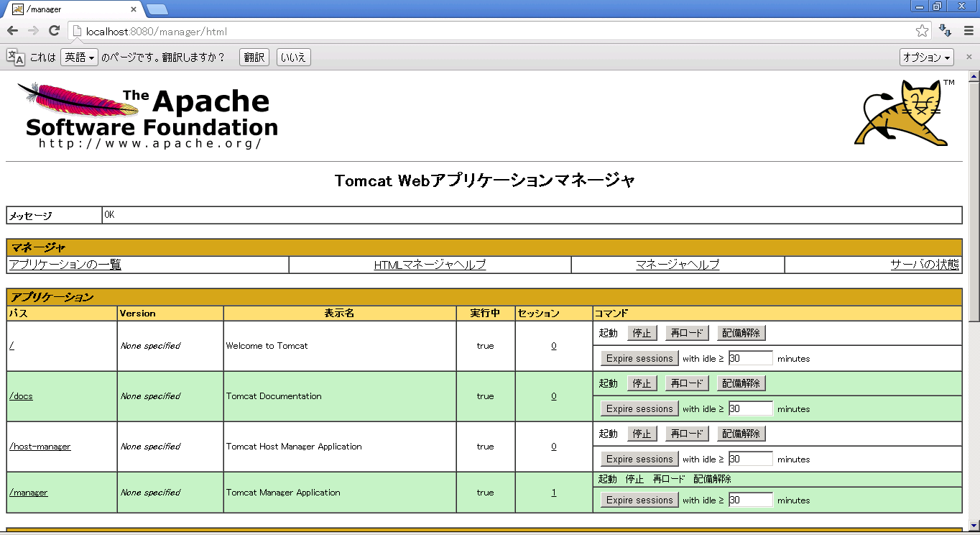Click the idle minutes field for root path
Screen dimensions: 980x535
tap(750, 358)
